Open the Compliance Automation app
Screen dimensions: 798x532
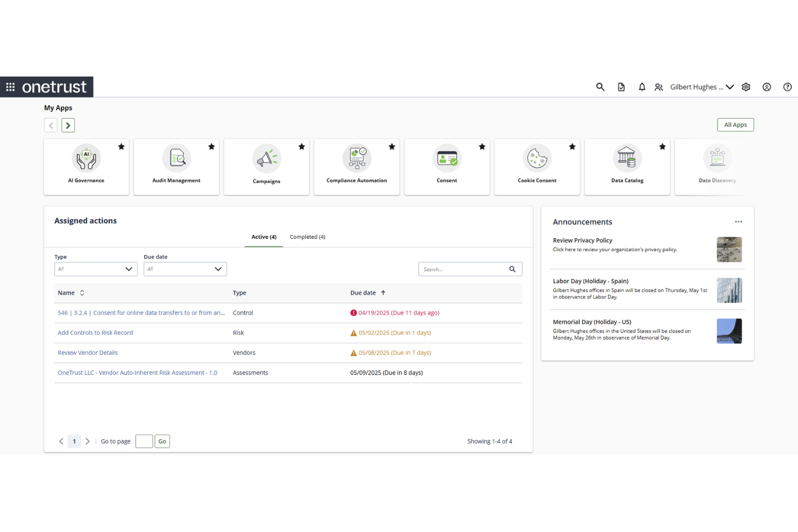[356, 164]
